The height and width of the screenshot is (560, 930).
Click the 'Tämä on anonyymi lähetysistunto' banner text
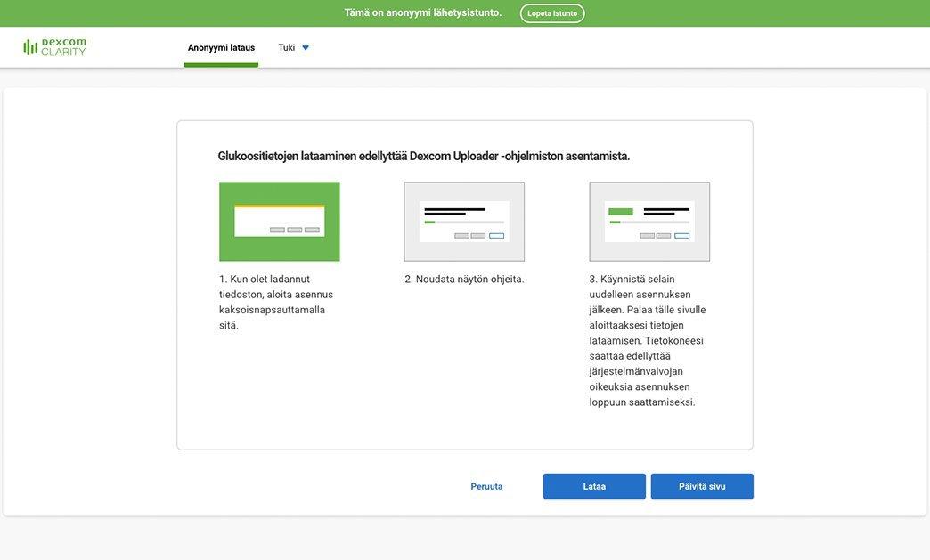(423, 12)
